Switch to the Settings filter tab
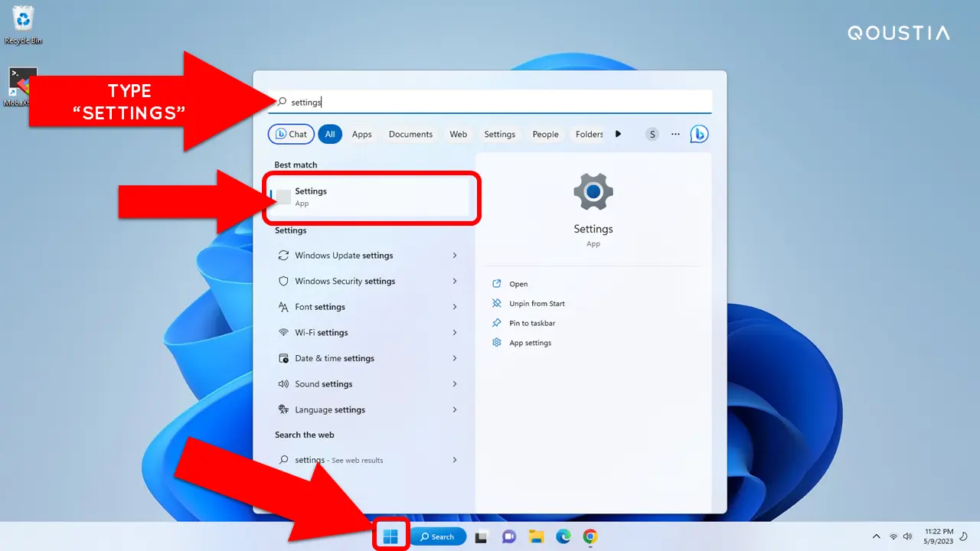This screenshot has height=551, width=980. [x=500, y=134]
